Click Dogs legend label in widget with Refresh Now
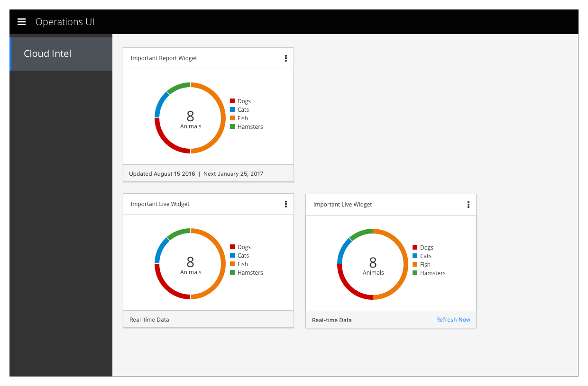Viewport: 588px width, 386px height. (x=426, y=248)
